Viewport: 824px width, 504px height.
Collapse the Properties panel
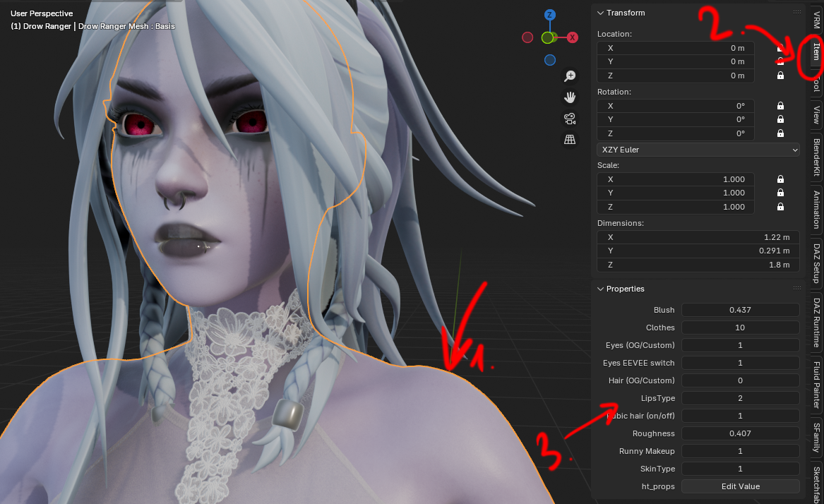tap(601, 289)
